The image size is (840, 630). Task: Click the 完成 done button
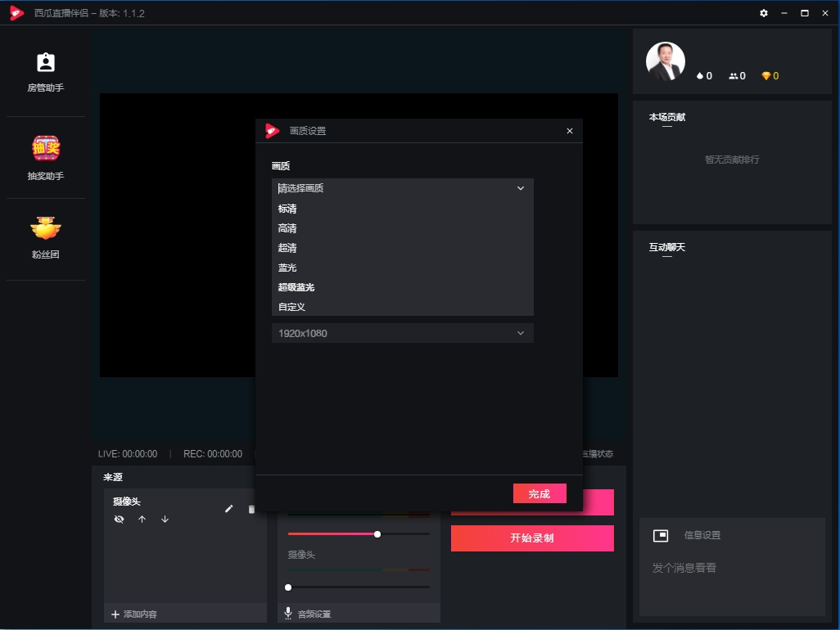point(540,493)
